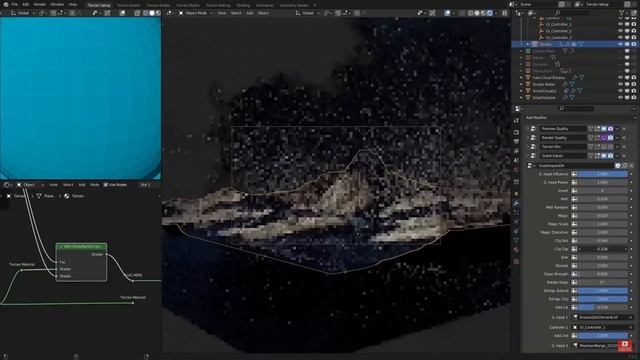Open Node menu in node editor header
The height and width of the screenshot is (360, 640).
94,185
